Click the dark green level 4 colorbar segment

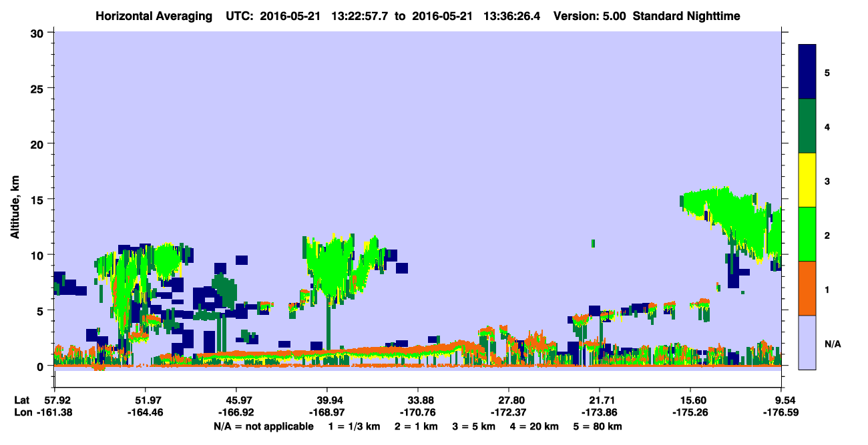[x=807, y=126]
